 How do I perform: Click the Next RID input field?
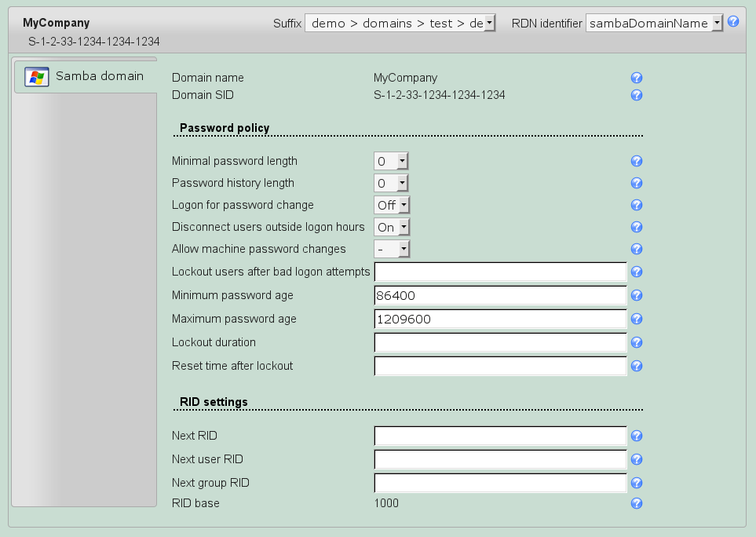[x=500, y=437]
